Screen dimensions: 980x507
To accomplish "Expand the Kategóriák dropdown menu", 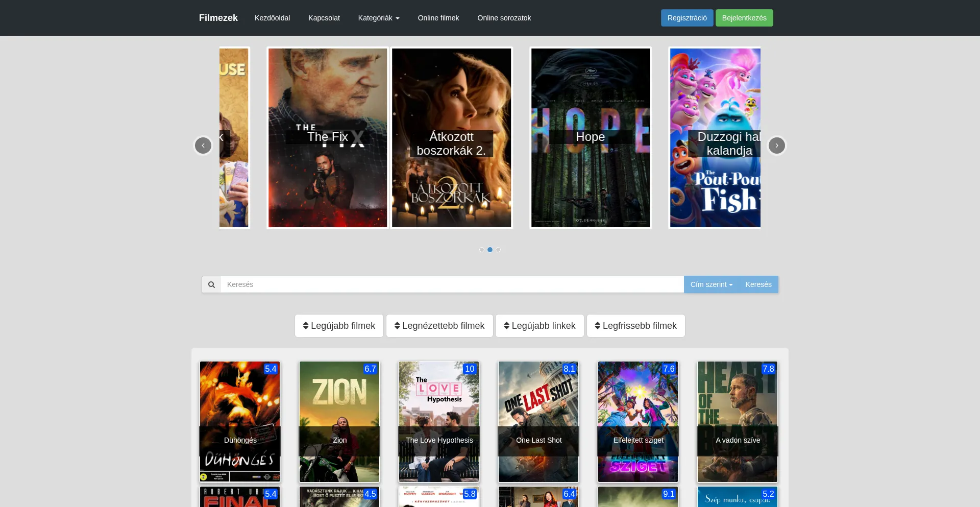I will click(x=379, y=18).
